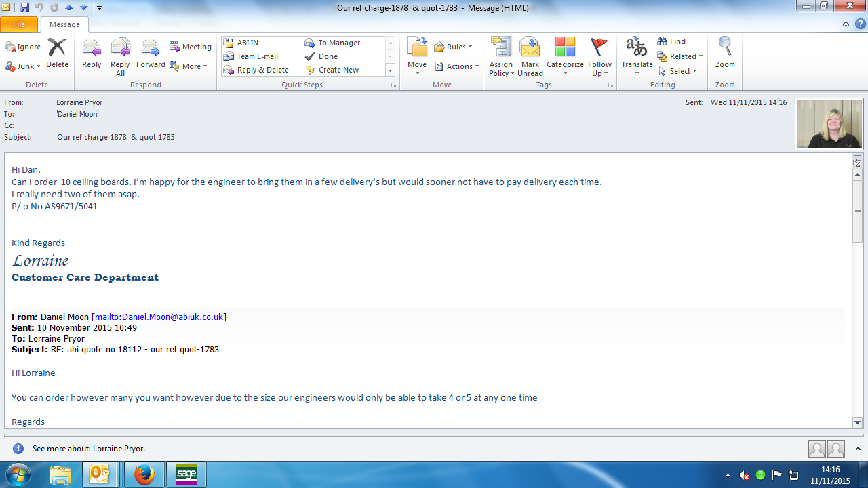Open the Customize Quick Access Toolbar dropdown
The height and width of the screenshot is (488, 868).
coord(99,8)
